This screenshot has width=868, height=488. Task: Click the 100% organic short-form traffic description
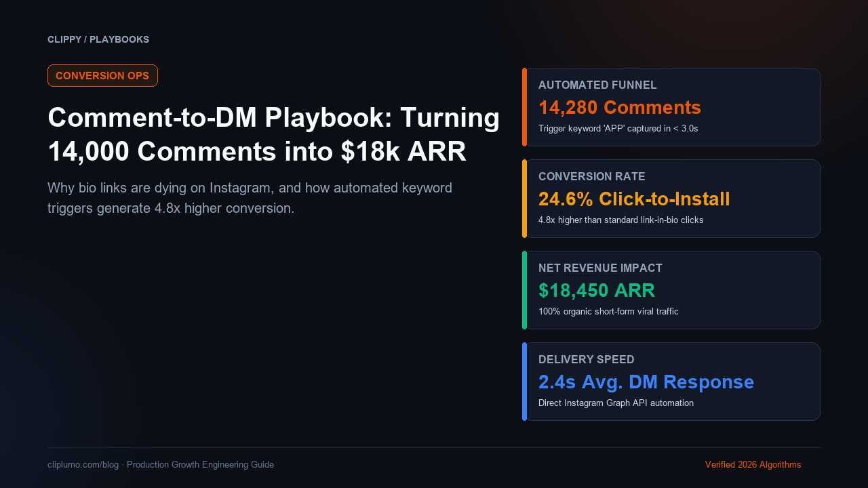(608, 312)
